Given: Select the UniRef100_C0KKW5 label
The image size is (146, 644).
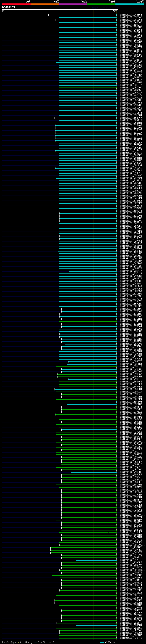Looking at the screenshot, I should point(131,42).
